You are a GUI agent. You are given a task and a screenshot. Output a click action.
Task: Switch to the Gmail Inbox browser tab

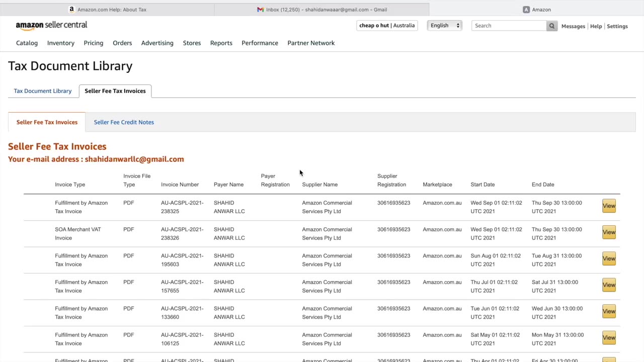coord(322,10)
